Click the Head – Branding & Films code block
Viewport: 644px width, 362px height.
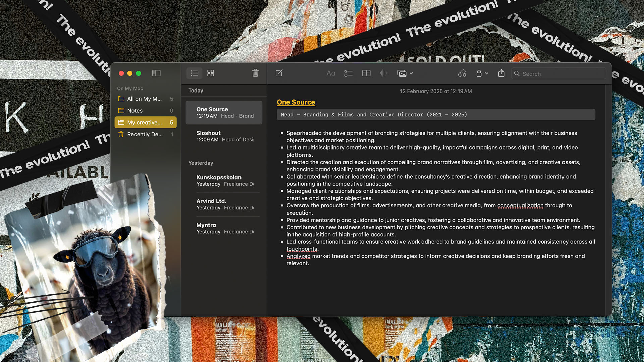436,115
